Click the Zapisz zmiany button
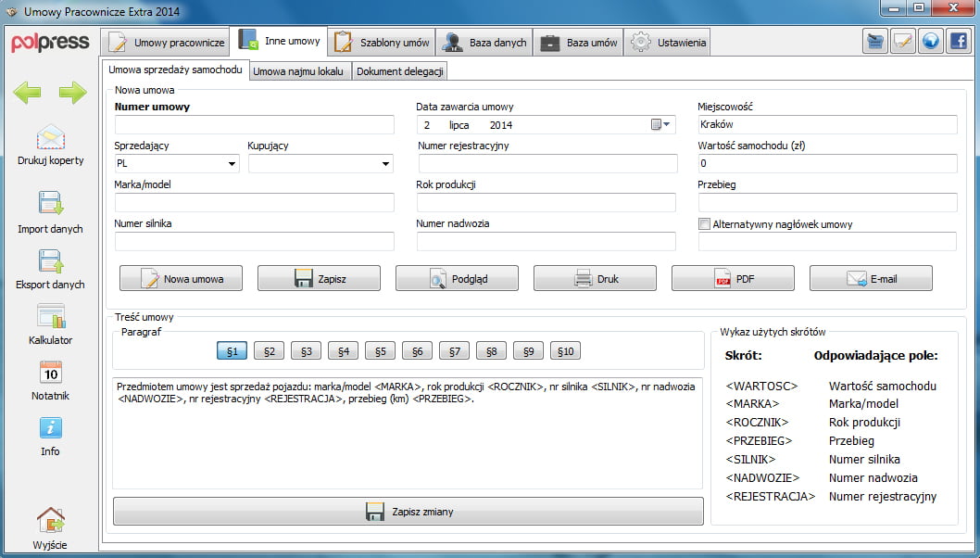 pyautogui.click(x=408, y=512)
